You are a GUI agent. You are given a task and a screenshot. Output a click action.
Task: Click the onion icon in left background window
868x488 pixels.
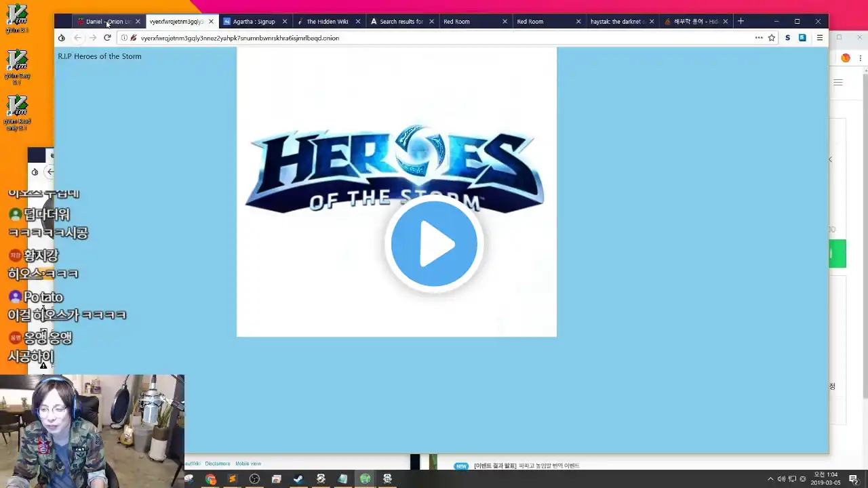(35, 171)
